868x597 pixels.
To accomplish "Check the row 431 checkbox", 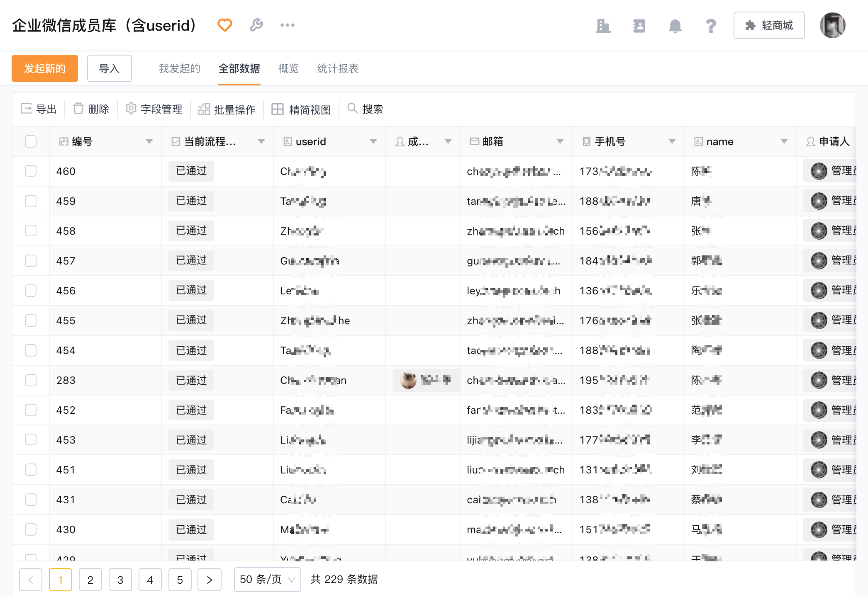I will coord(31,500).
